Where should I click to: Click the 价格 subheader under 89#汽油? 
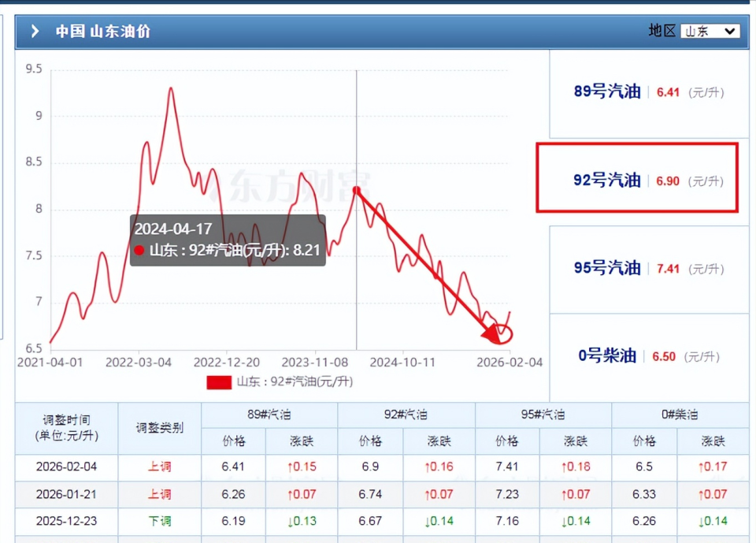pos(233,441)
